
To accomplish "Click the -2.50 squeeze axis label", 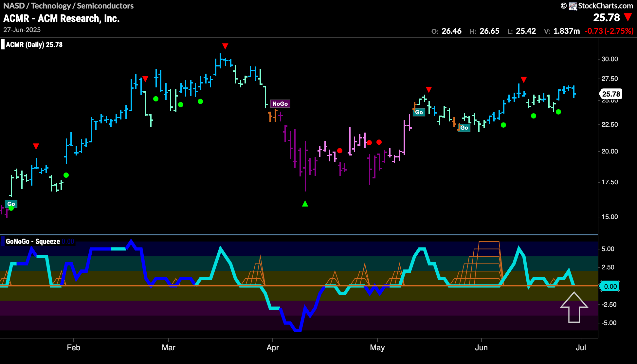I will point(609,305).
